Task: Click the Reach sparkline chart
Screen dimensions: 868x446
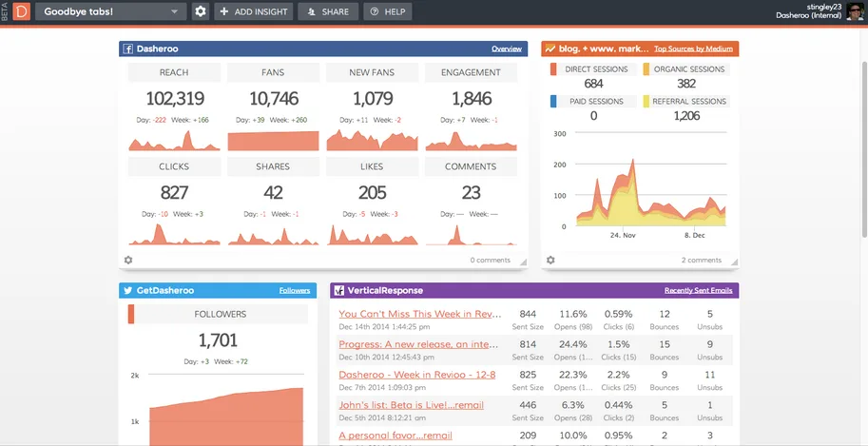Action: coord(174,141)
